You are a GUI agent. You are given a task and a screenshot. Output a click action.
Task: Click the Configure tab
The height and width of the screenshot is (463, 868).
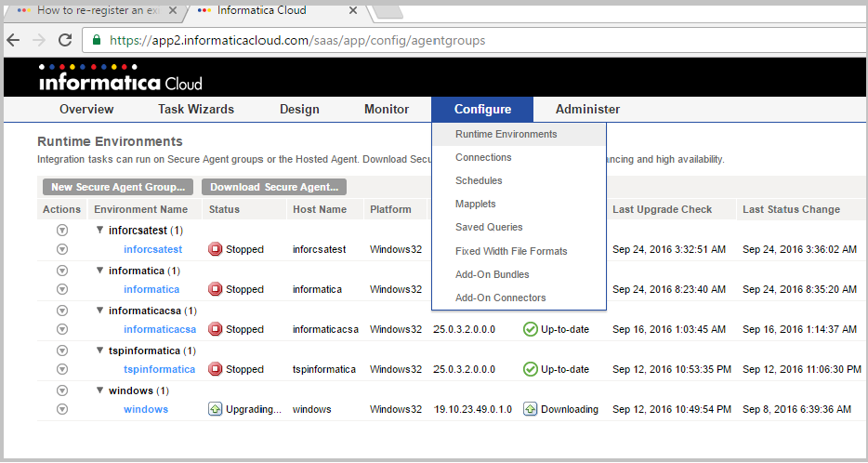[482, 109]
